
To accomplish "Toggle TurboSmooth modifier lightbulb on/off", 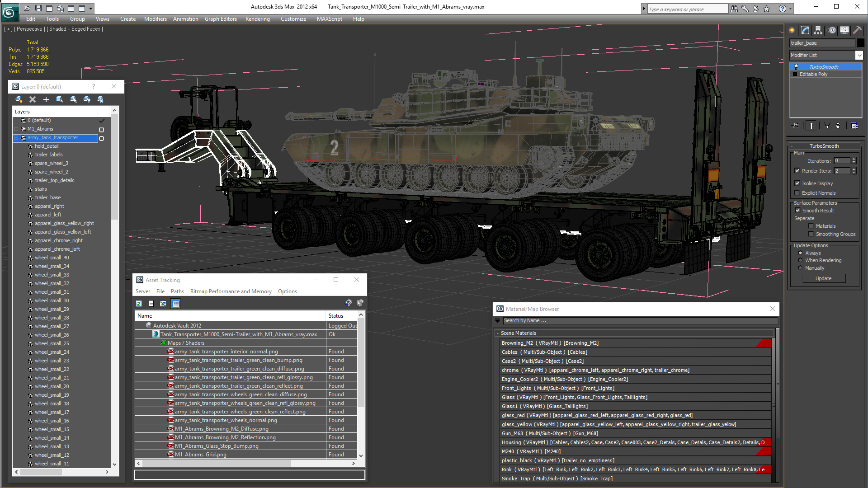I will pyautogui.click(x=796, y=67).
